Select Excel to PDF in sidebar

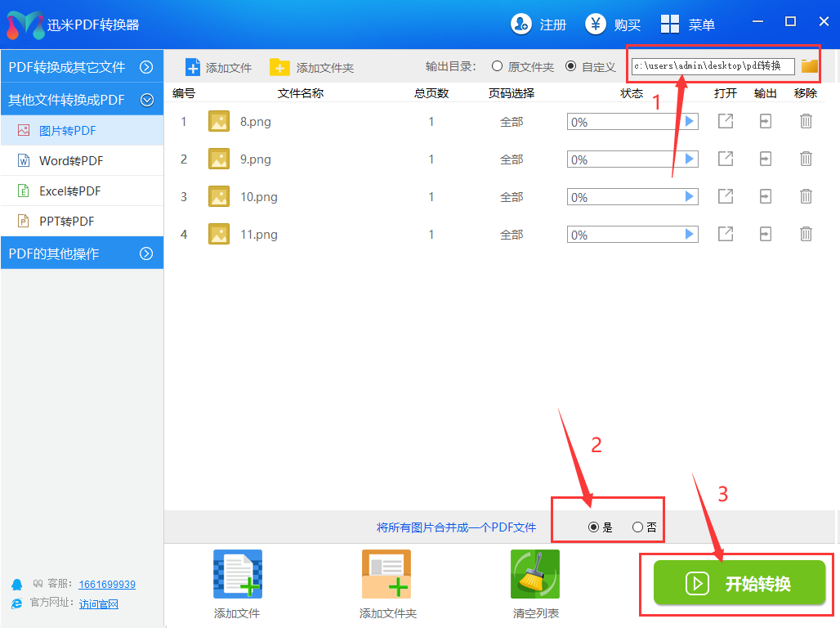(69, 191)
